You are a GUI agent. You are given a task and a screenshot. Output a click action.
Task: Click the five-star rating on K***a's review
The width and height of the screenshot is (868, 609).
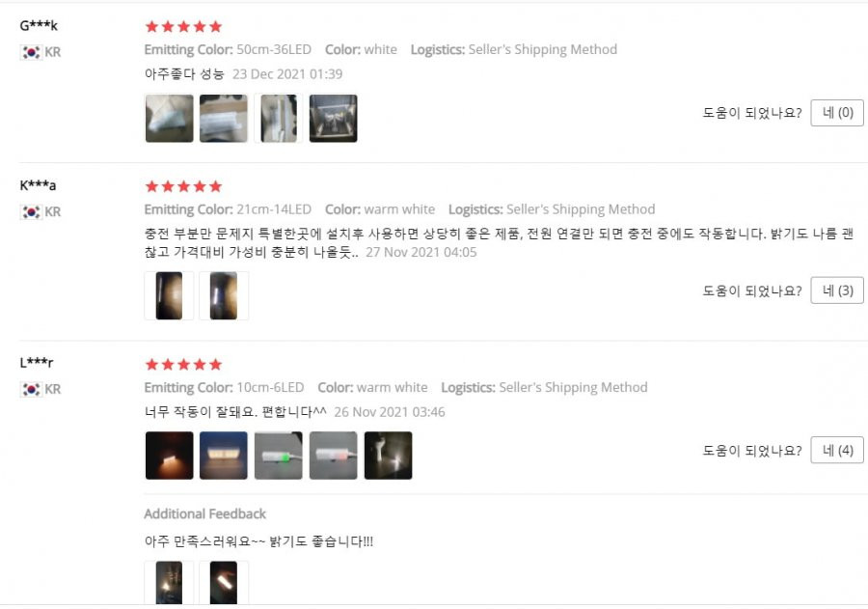184,186
